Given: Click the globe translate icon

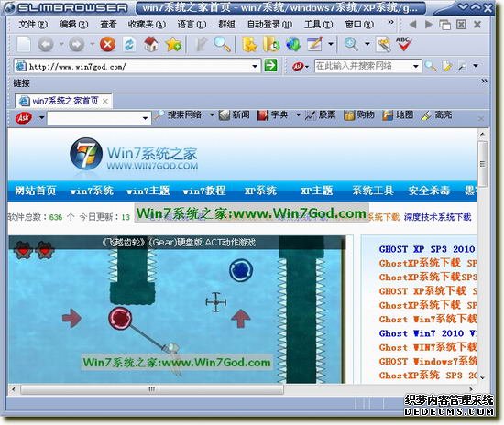Looking at the screenshot, I should pyautogui.click(x=293, y=44).
